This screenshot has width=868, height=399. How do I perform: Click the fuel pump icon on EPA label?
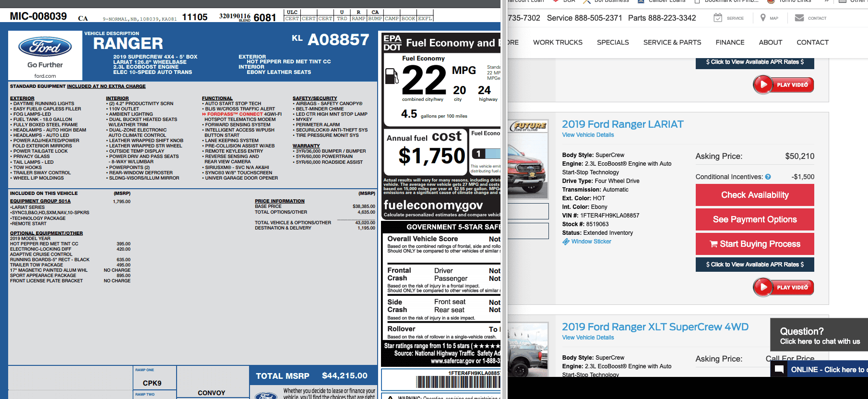click(x=392, y=76)
